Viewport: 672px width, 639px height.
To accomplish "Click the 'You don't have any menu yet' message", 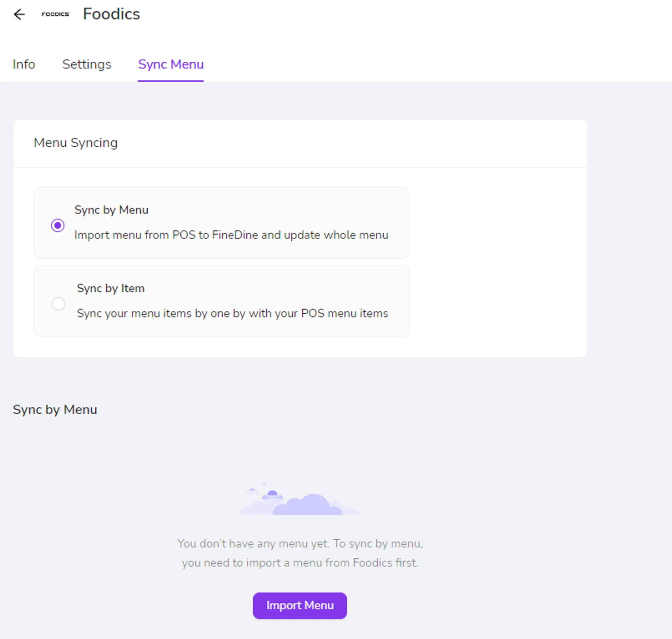I will 300,543.
